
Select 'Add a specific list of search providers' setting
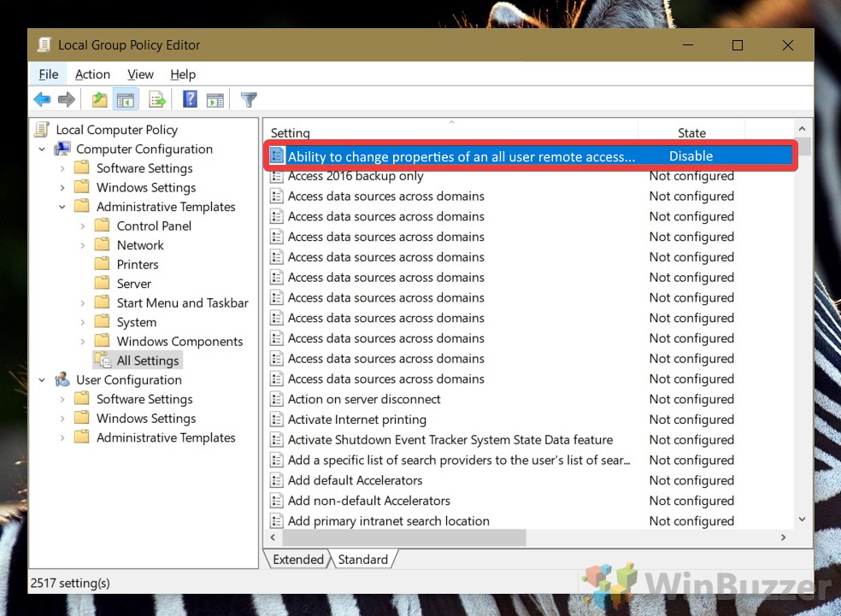[459, 460]
